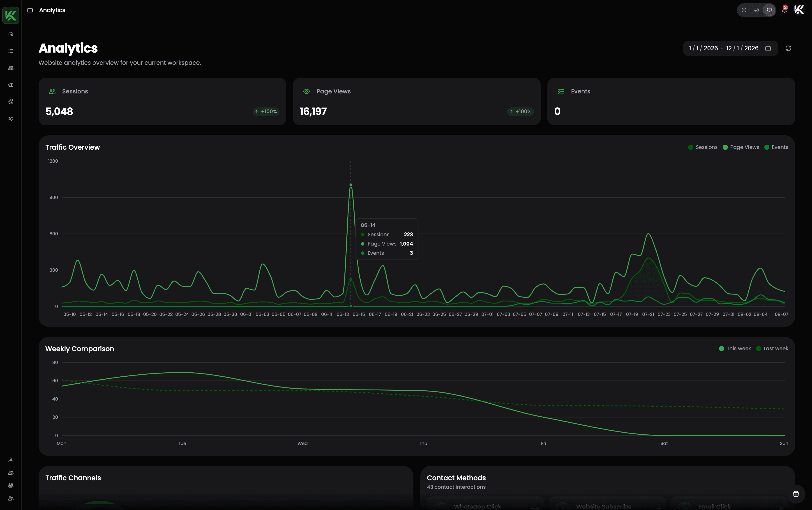The height and width of the screenshot is (510, 812).
Task: Click the 1200 y-axis label
Action: click(x=53, y=161)
